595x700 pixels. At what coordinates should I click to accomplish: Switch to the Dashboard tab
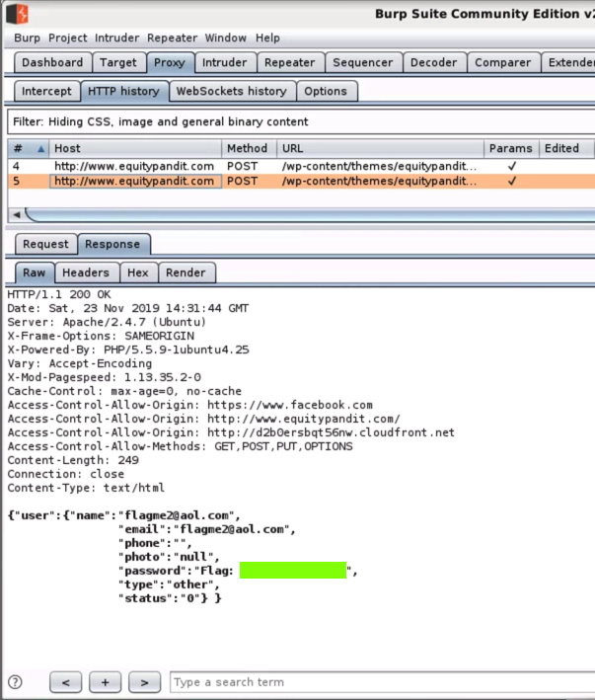click(x=52, y=62)
